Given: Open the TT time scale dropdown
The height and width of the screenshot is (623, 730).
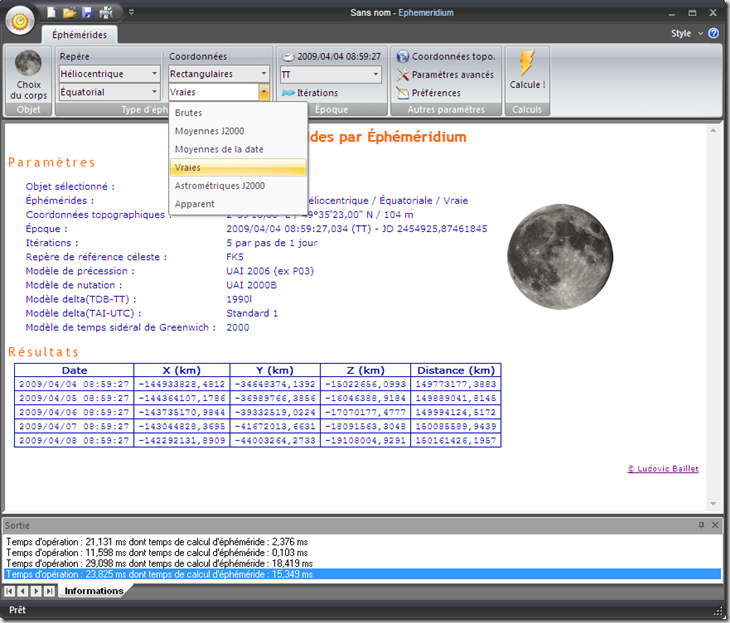Looking at the screenshot, I should click(331, 74).
